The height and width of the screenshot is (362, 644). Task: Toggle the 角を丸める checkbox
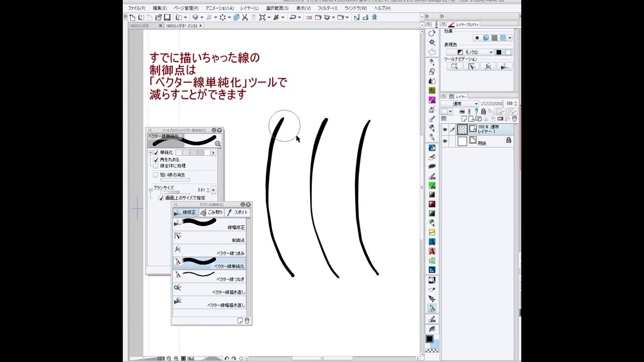point(156,159)
